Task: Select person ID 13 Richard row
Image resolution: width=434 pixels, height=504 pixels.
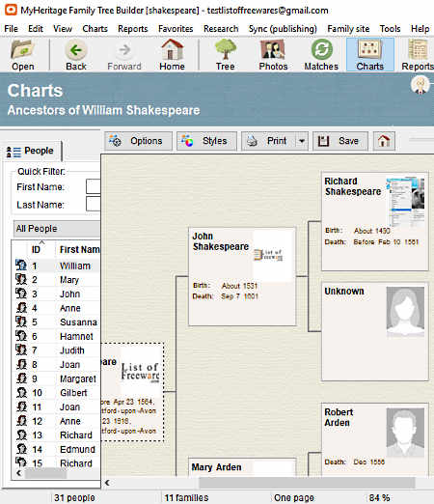Action: pyautogui.click(x=57, y=435)
